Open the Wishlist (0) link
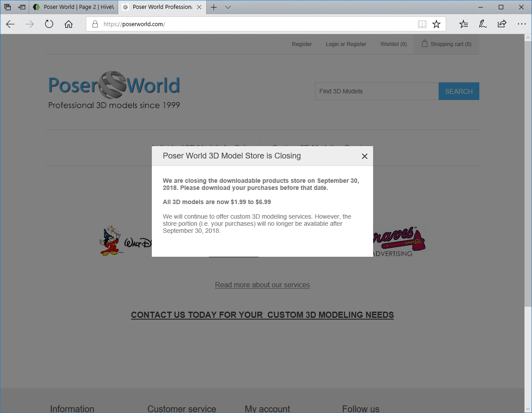The width and height of the screenshot is (532, 413). [x=393, y=44]
